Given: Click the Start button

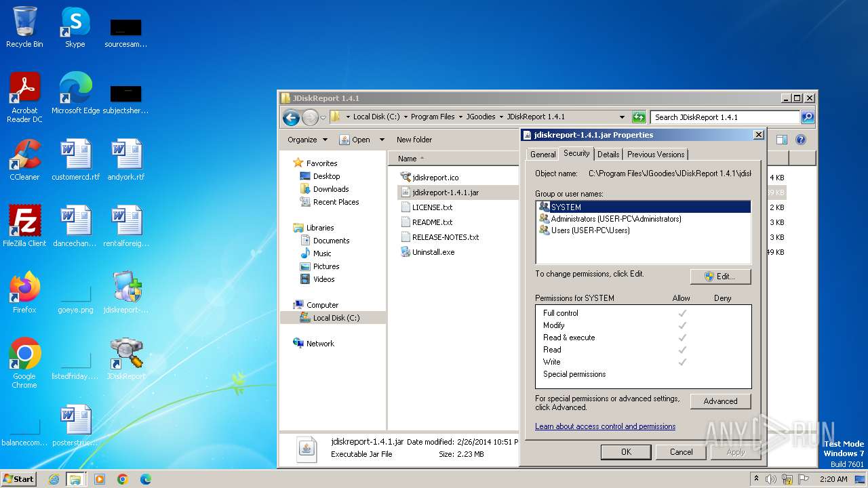Looking at the screenshot, I should click(19, 479).
